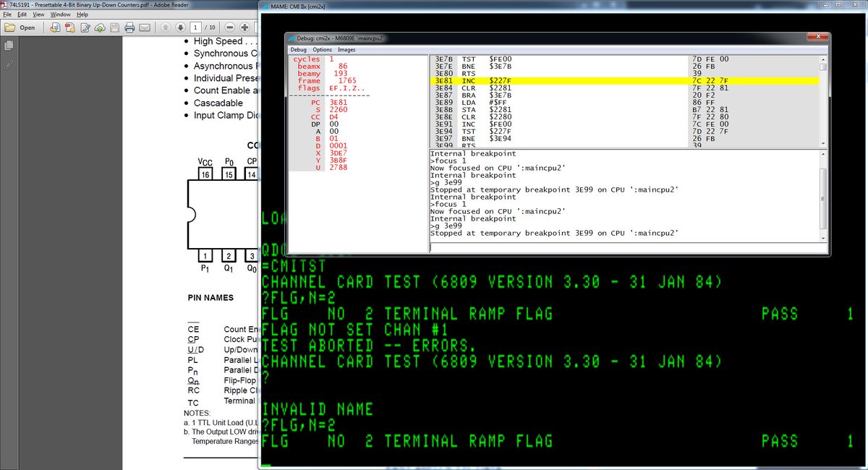Zoom in with the plus icon
Viewport: 868px width, 470px height.
(x=245, y=27)
